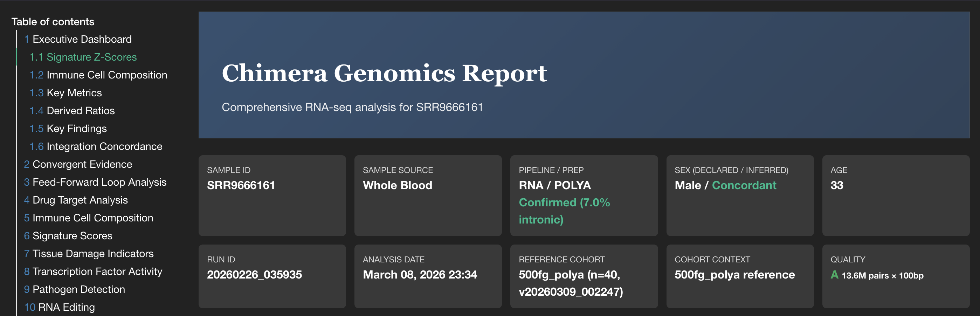This screenshot has width=980, height=316.
Task: Open the Key Findings section
Action: (x=76, y=128)
